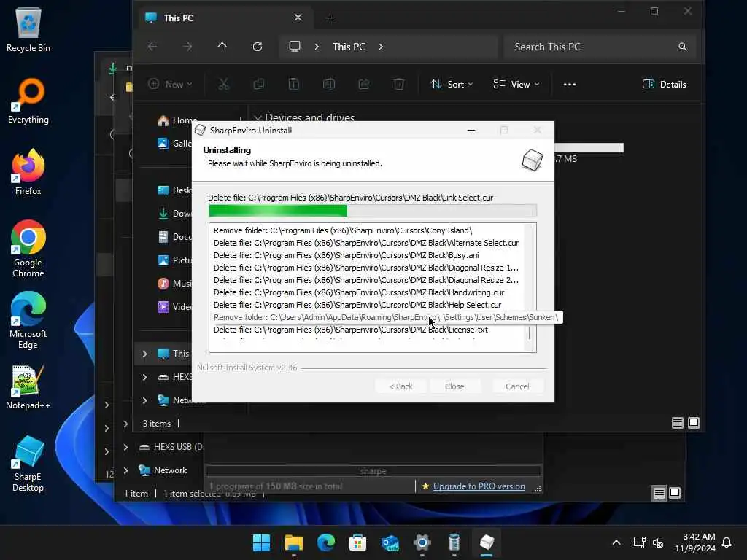Switch to details list view in This PC status bar
Screen dimensions: 747x560
pos(678,423)
